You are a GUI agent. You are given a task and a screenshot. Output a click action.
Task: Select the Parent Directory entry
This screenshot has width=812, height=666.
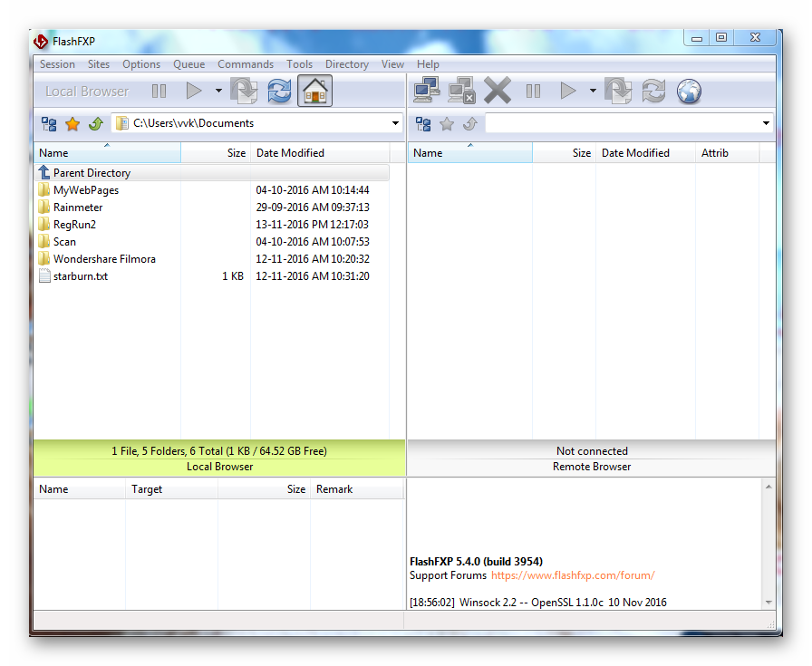(x=212, y=172)
